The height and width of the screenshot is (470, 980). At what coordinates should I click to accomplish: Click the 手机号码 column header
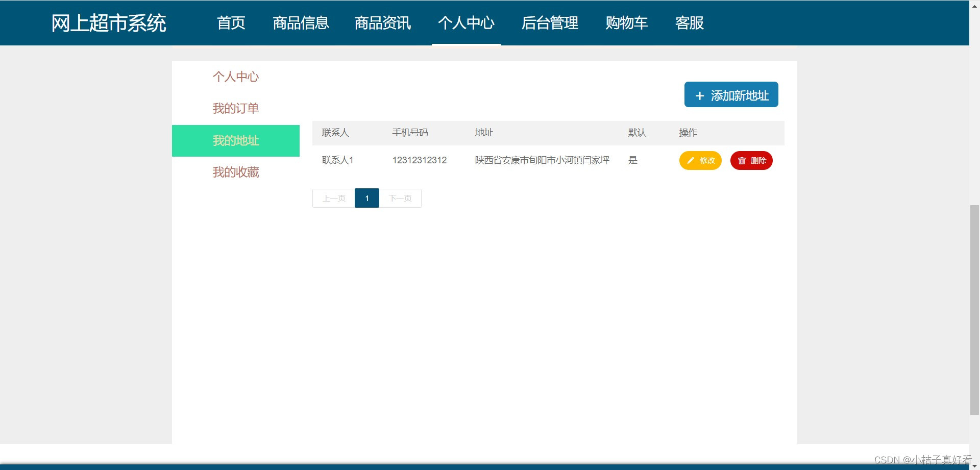[410, 133]
